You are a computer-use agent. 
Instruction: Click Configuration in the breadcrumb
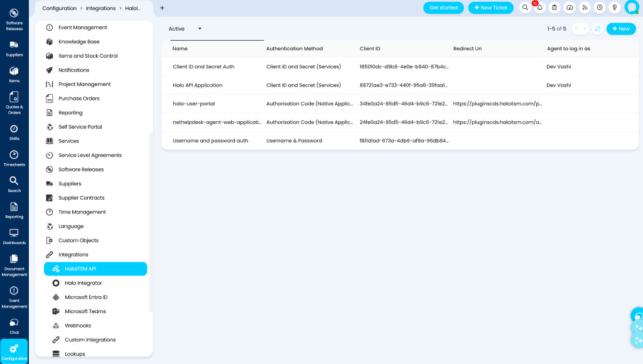point(59,8)
